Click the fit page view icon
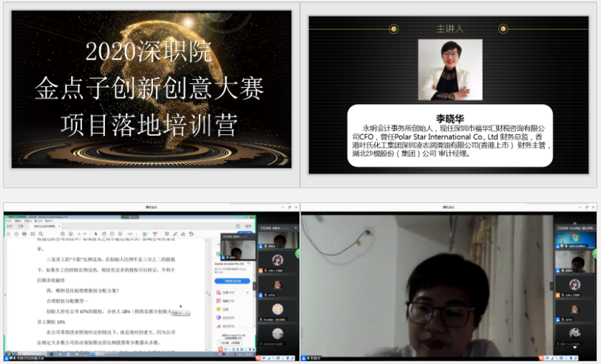601x364 pixels. click(x=145, y=234)
